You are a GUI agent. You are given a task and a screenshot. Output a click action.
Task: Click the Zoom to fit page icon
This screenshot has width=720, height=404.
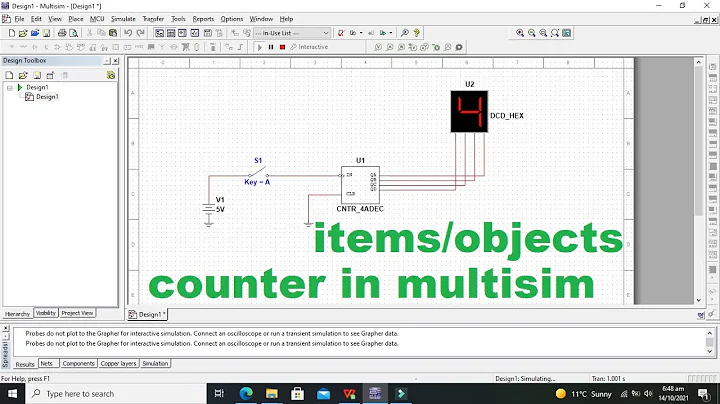click(x=555, y=33)
